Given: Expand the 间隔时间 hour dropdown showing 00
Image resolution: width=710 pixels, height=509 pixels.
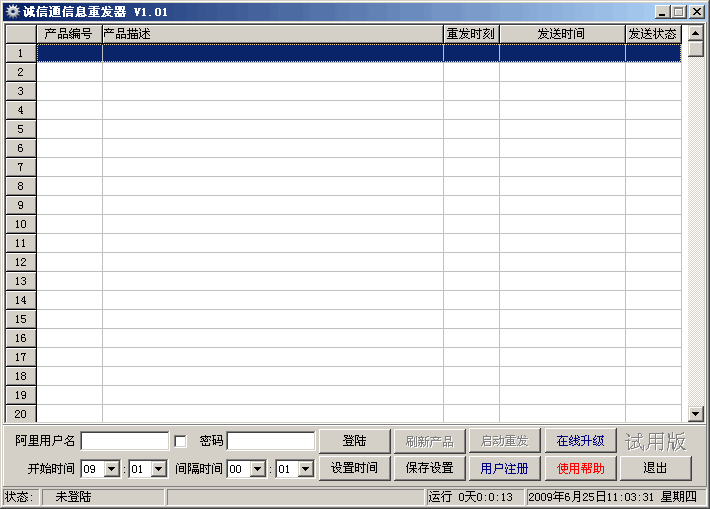Looking at the screenshot, I should point(258,469).
